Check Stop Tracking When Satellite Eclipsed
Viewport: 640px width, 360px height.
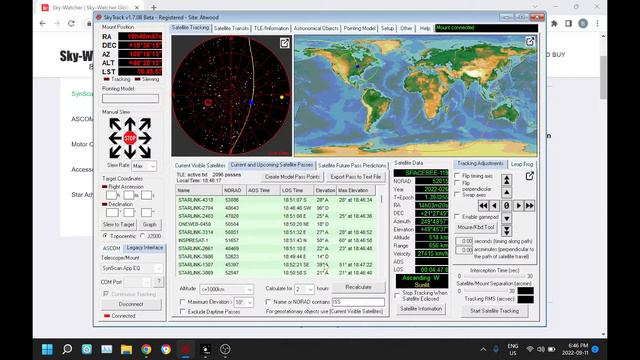pos(397,295)
